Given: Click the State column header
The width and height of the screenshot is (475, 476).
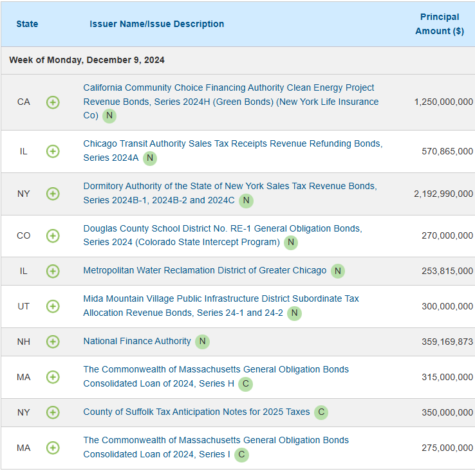Looking at the screenshot, I should tap(27, 24).
